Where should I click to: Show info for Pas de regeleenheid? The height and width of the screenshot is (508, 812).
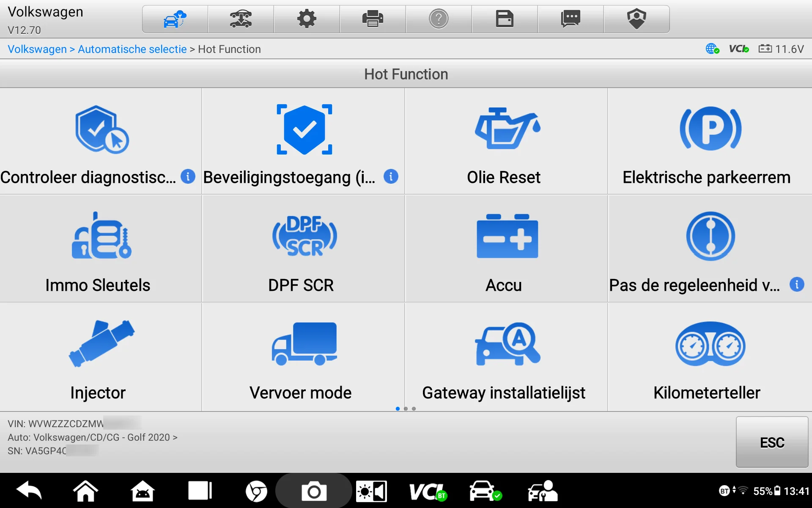point(797,284)
